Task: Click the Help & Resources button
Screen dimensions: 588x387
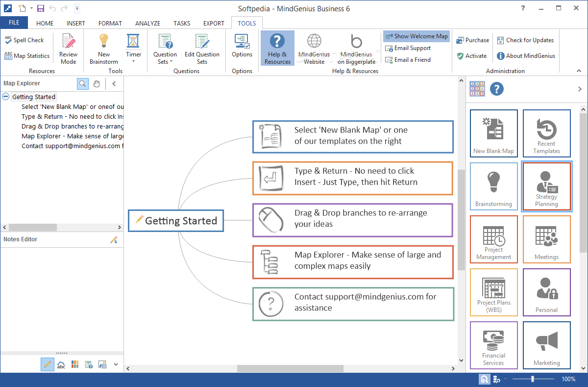Action: 277,49
